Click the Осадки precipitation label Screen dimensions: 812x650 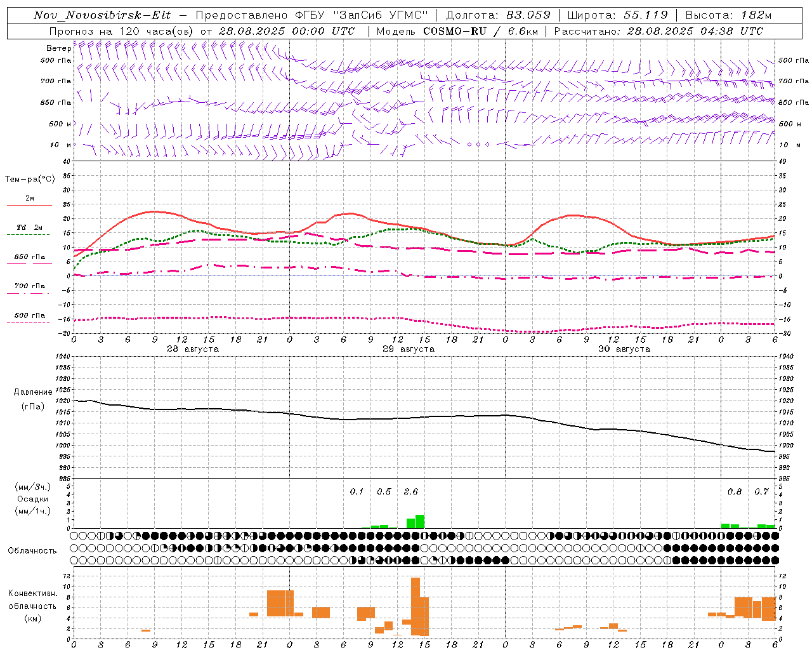[33, 499]
